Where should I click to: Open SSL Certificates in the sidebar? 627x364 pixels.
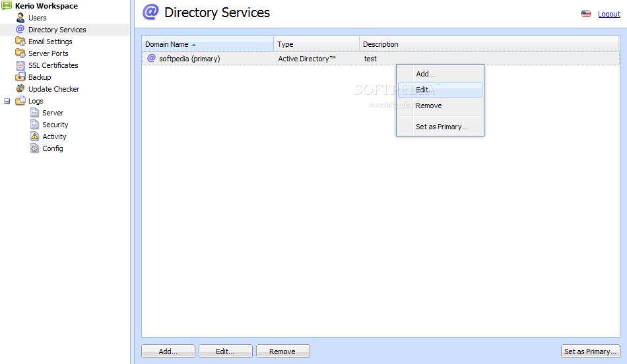[x=53, y=65]
